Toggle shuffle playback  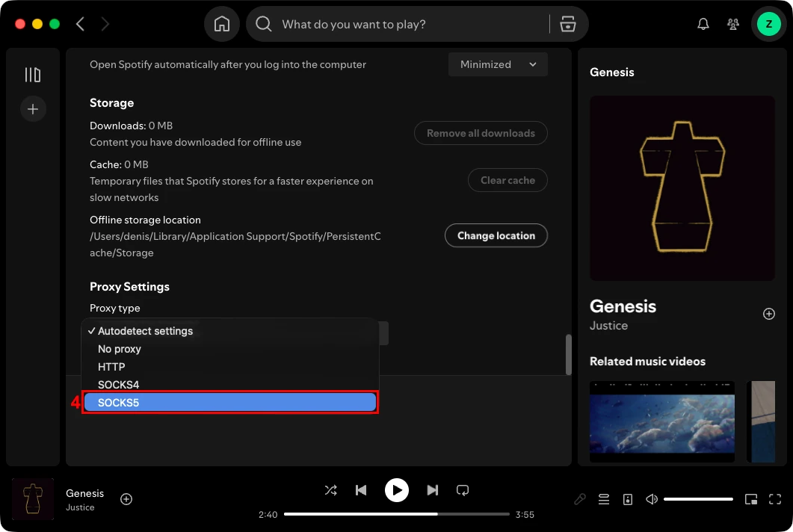(x=331, y=490)
